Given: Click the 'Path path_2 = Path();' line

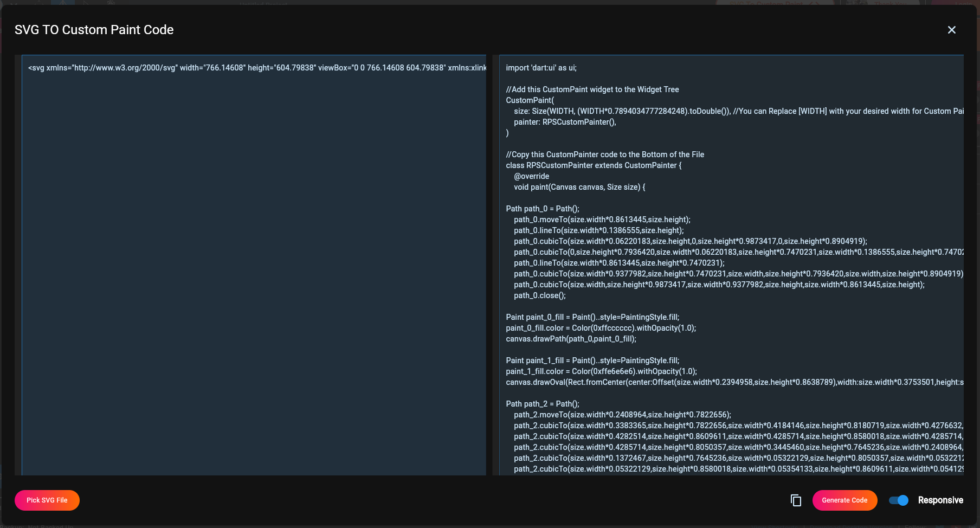Looking at the screenshot, I should click(x=542, y=404).
